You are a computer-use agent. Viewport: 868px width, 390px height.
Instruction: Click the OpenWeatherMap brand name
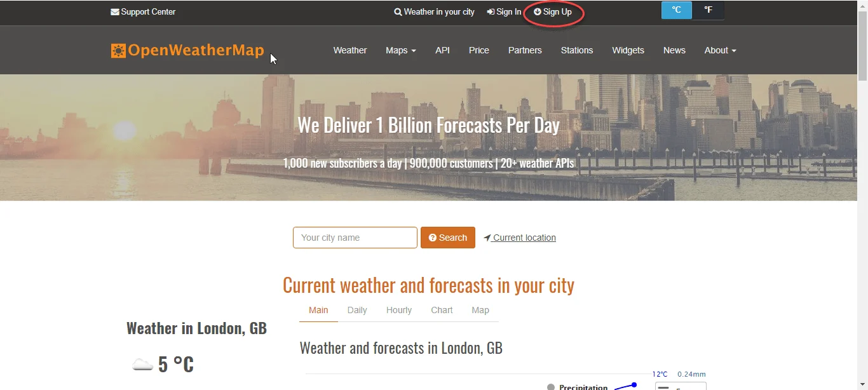point(196,51)
